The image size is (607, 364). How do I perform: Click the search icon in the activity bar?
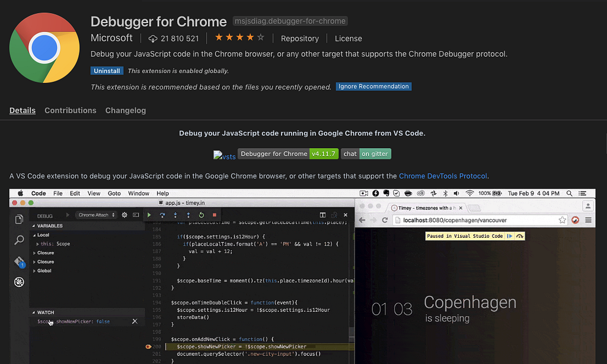point(19,240)
